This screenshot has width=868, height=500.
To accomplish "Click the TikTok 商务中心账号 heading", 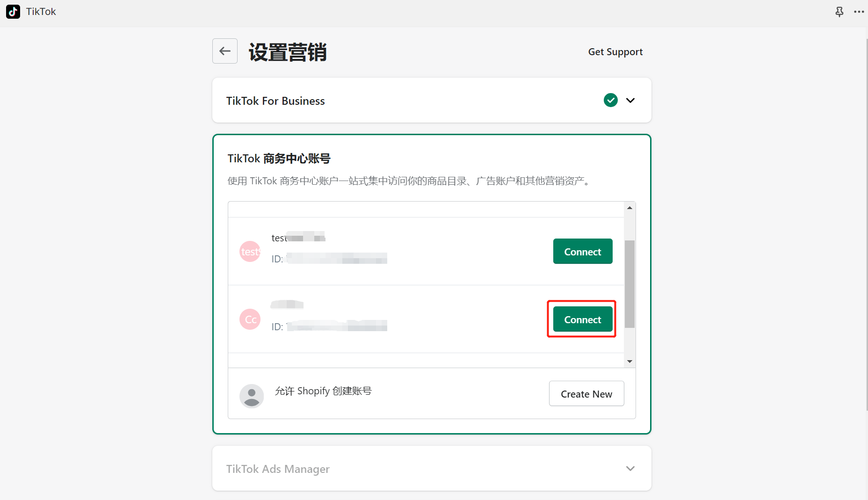I will click(x=279, y=159).
